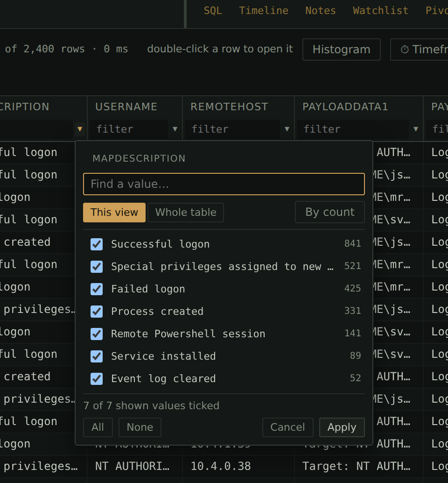Tick all values with All button

[x=98, y=427]
